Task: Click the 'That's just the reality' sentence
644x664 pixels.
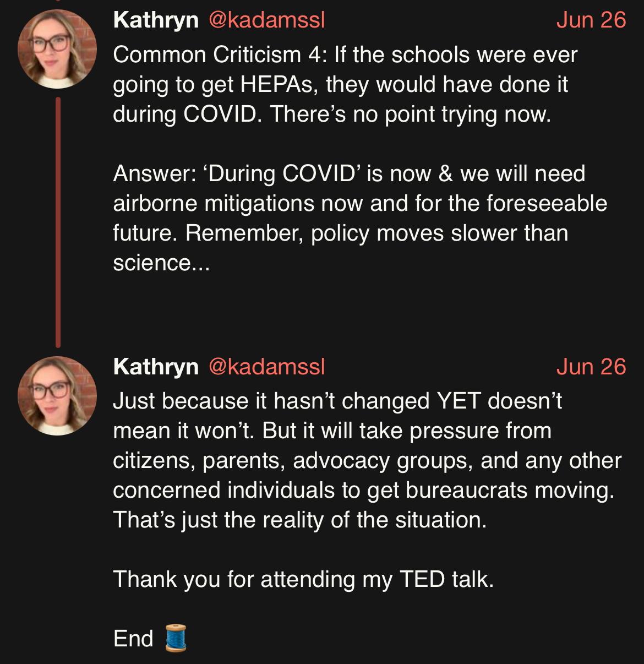Action: tap(300, 520)
